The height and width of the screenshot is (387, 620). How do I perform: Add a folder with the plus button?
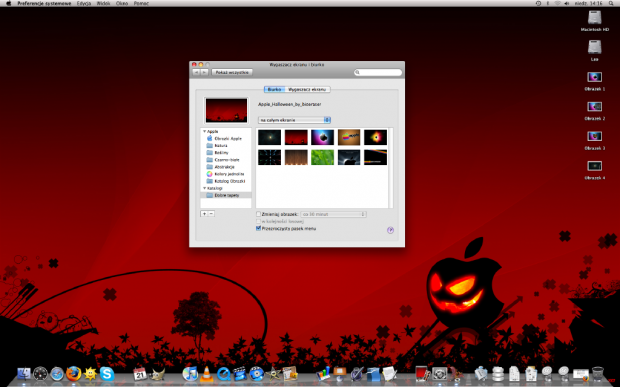point(204,213)
